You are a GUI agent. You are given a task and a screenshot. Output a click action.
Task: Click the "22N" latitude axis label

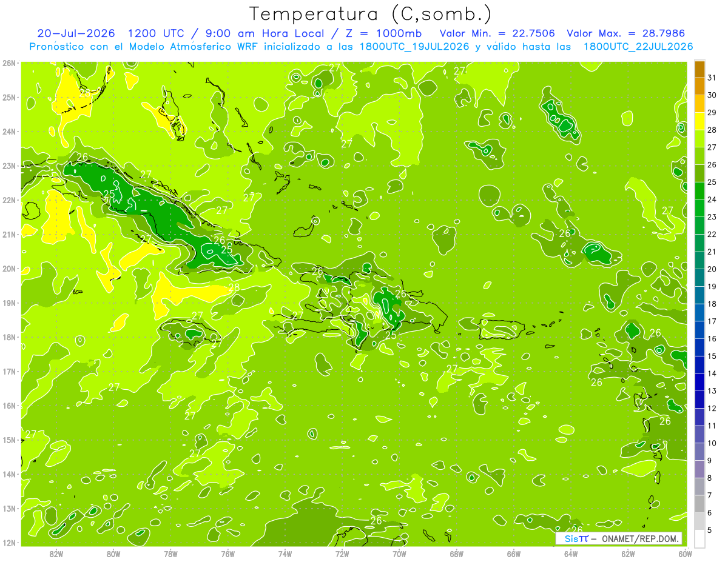pyautogui.click(x=9, y=200)
